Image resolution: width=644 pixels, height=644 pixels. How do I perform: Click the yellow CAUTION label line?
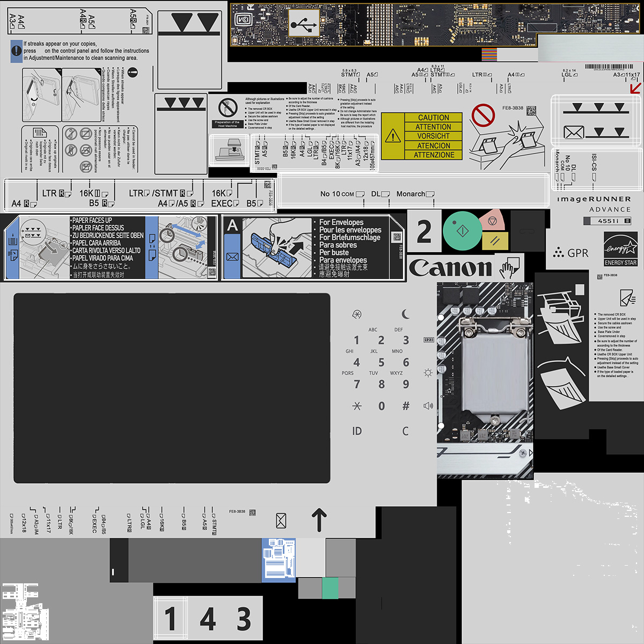[434, 118]
